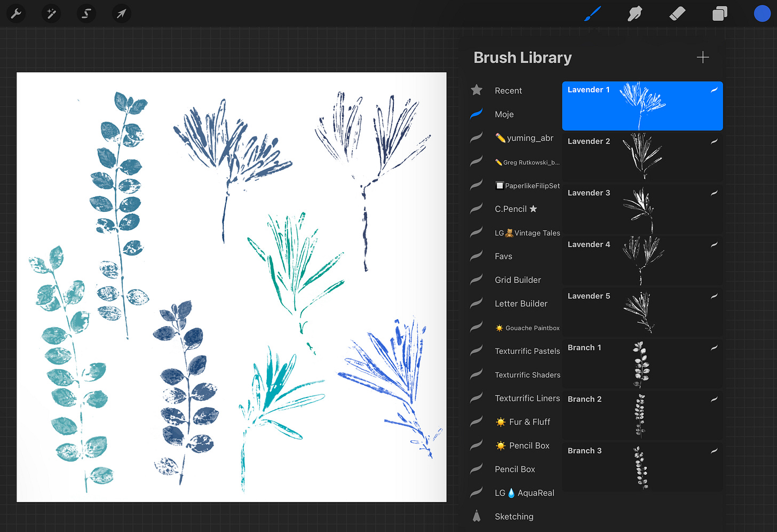
Task: Open the Fur & Fluff brush set
Action: [522, 422]
